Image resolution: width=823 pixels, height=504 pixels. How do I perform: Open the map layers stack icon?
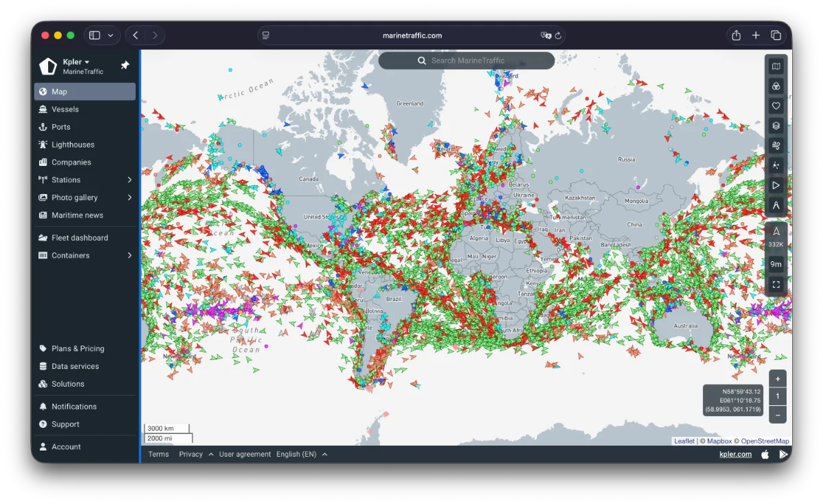776,125
